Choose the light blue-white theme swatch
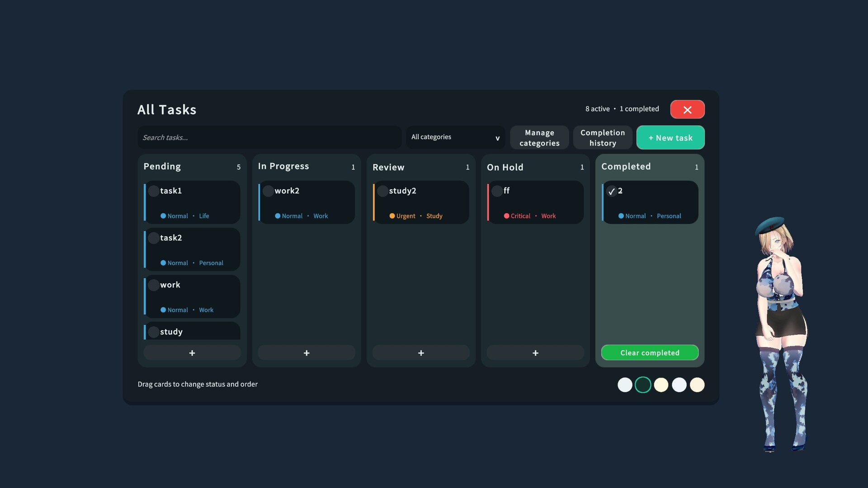Screen dimensions: 868x488 [x=679, y=385]
